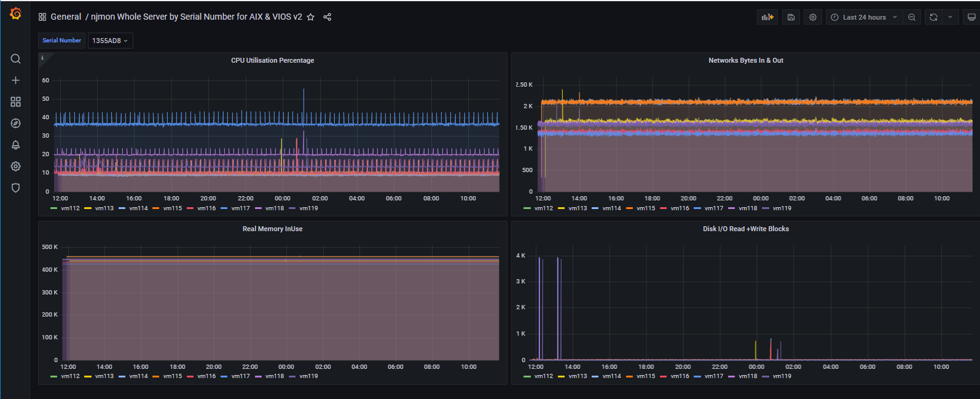Image resolution: width=980 pixels, height=399 pixels.
Task: Open the Explore compass icon
Action: 16,124
